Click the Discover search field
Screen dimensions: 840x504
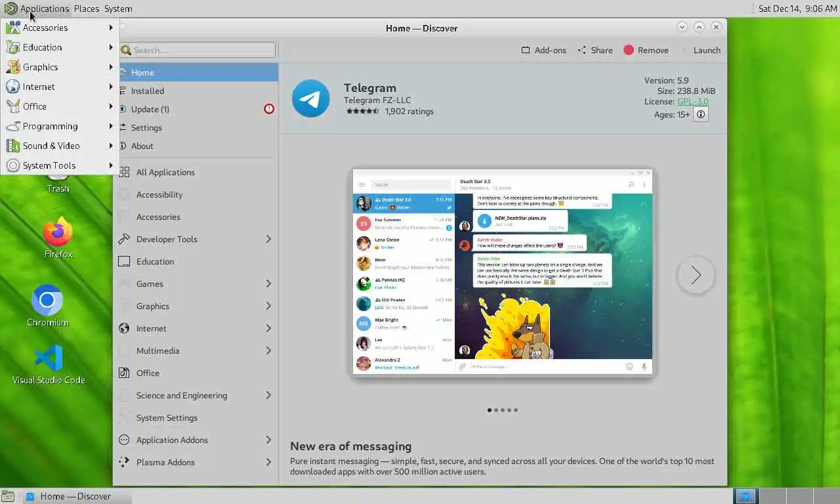click(198, 50)
